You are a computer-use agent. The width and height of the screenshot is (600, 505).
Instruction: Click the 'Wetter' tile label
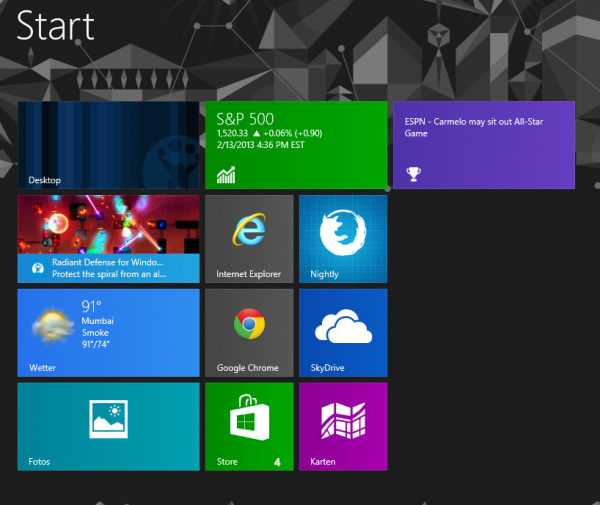pyautogui.click(x=42, y=368)
